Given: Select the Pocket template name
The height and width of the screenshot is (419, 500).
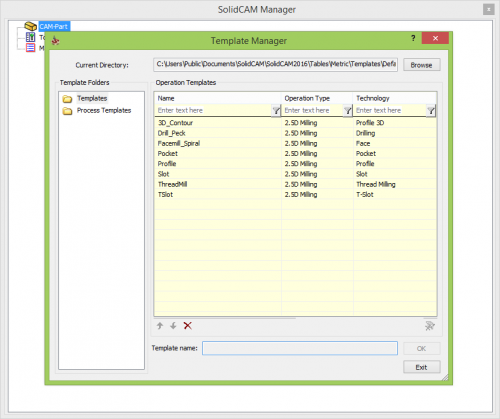Looking at the screenshot, I should [168, 154].
